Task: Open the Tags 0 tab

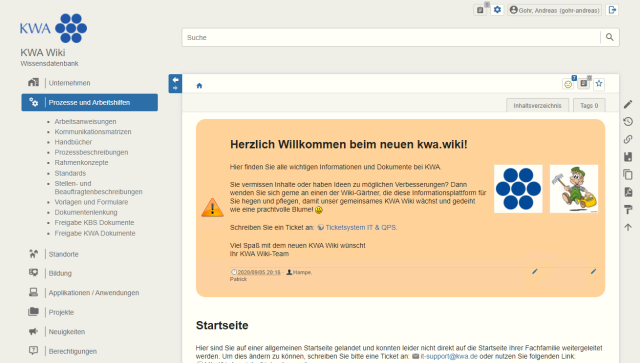Action: (x=589, y=105)
